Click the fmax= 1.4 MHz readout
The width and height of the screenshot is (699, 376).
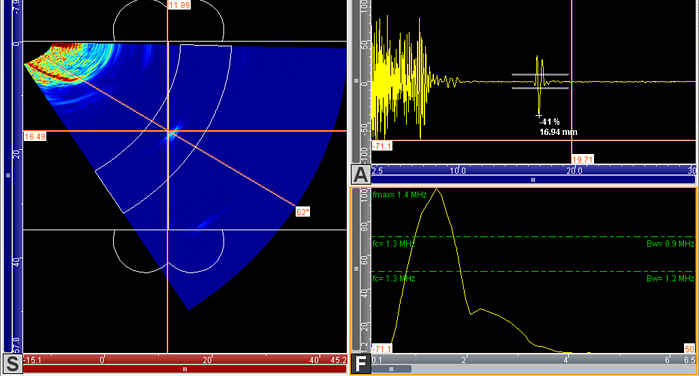tap(399, 195)
